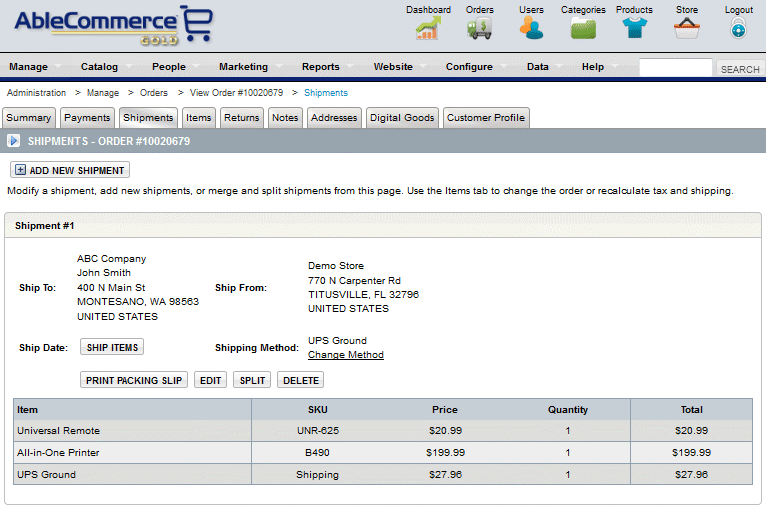The image size is (766, 507).
Task: Click the Logout padlock icon
Action: click(738, 28)
